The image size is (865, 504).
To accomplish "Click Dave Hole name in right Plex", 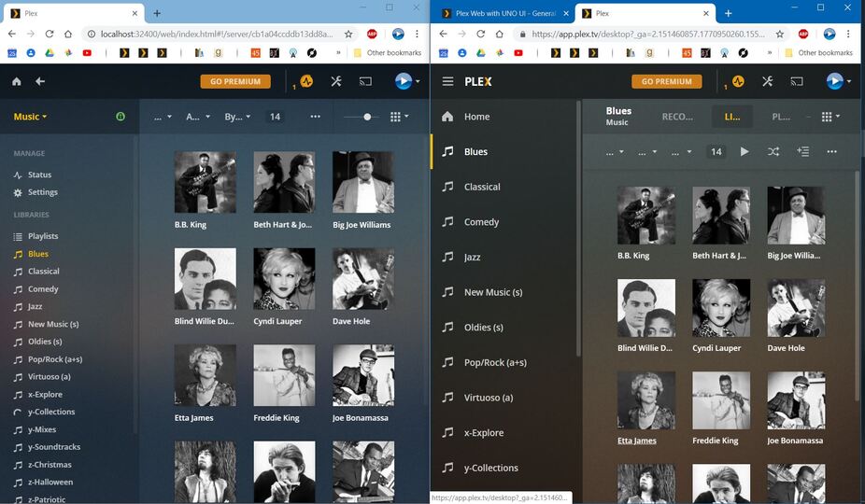I will coord(786,348).
